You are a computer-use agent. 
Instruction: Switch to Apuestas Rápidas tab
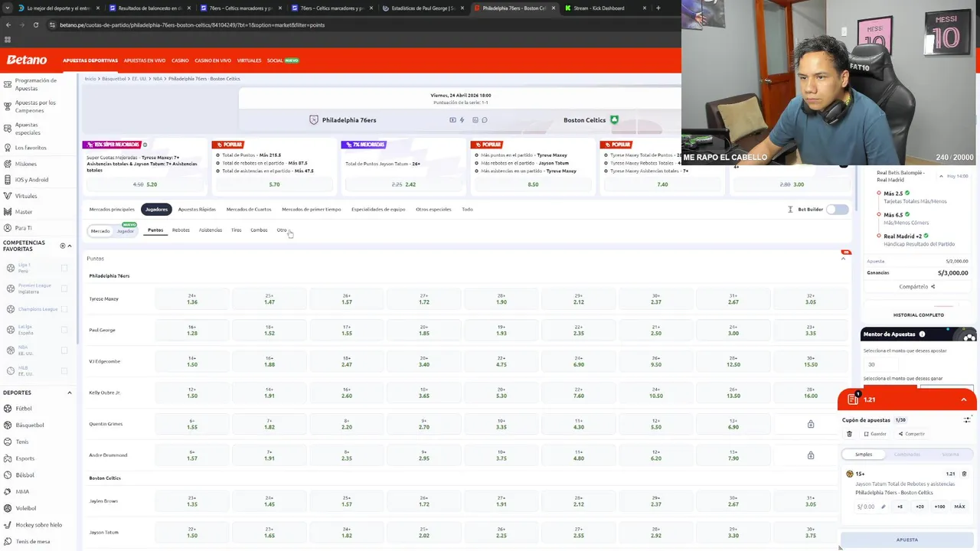(197, 210)
